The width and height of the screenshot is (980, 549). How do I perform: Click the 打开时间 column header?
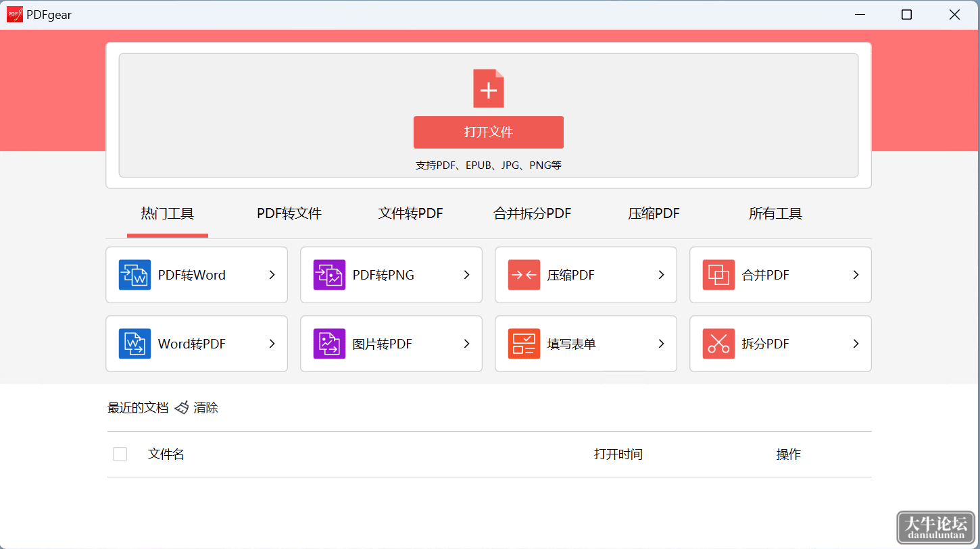618,454
